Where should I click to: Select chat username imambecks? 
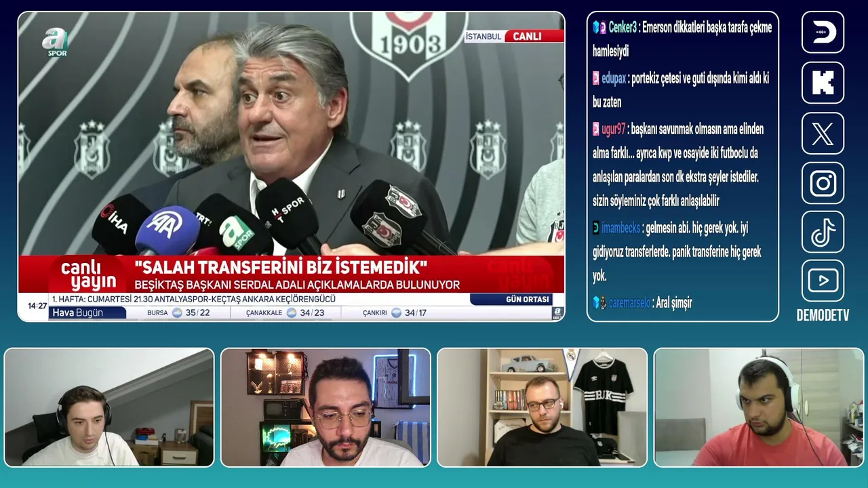[x=620, y=228]
